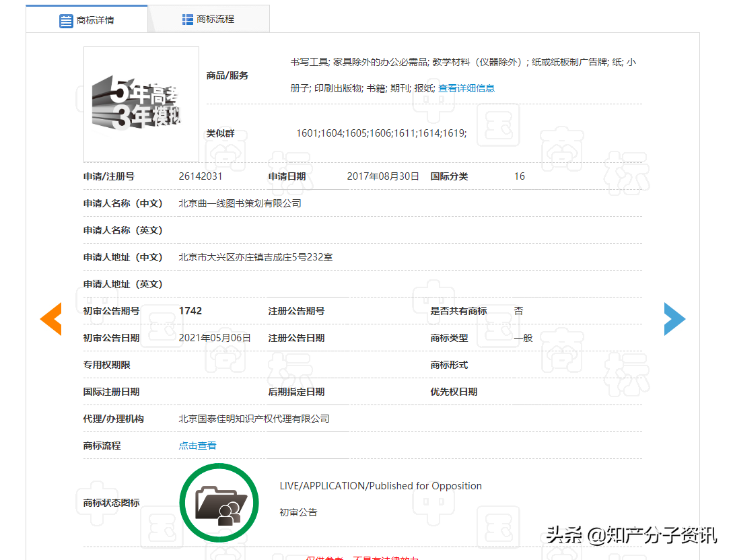The width and height of the screenshot is (733, 560).
Task: Click the blue right arrow for next record
Action: pos(674,318)
